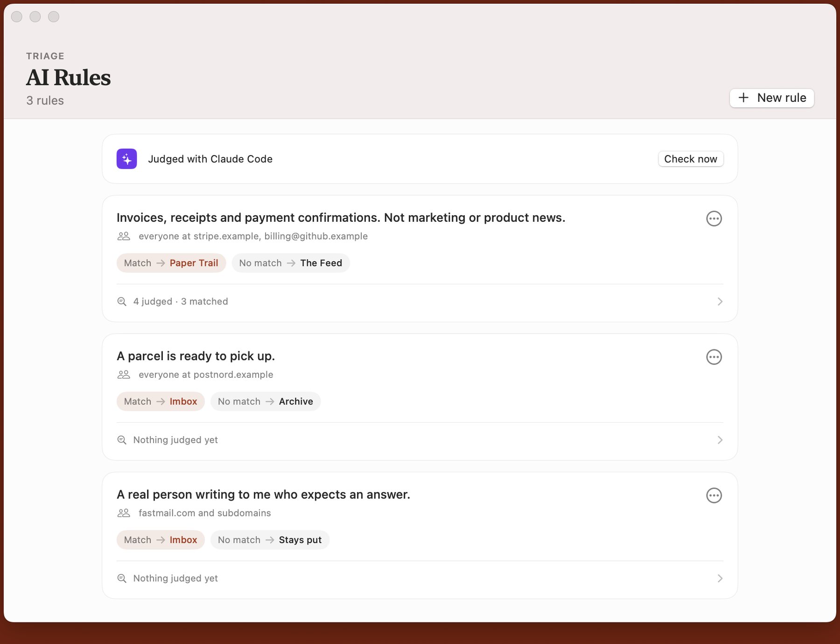Create a new rule
The width and height of the screenshot is (840, 644).
pyautogui.click(x=772, y=98)
